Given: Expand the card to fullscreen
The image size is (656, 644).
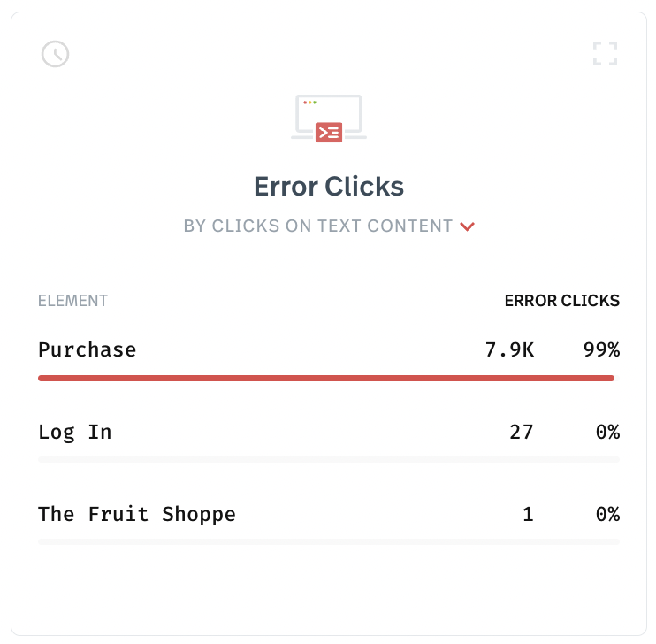Looking at the screenshot, I should (605, 54).
